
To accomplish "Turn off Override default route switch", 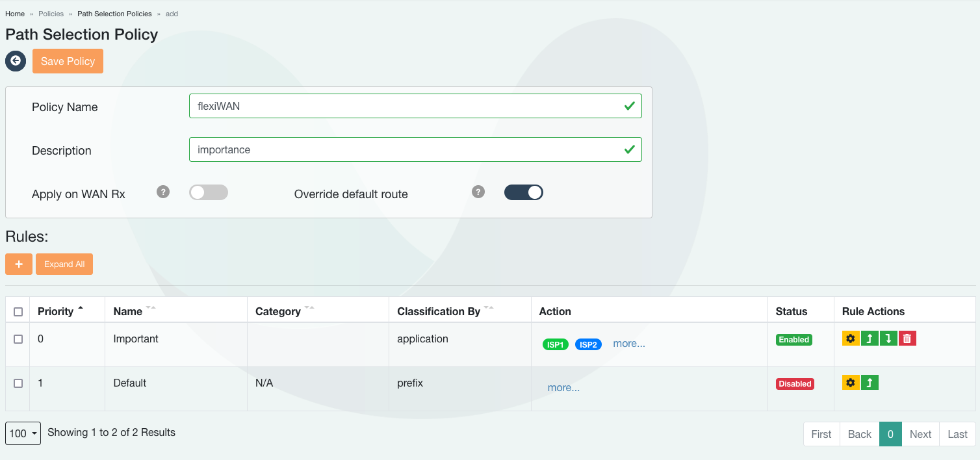I will tap(523, 192).
